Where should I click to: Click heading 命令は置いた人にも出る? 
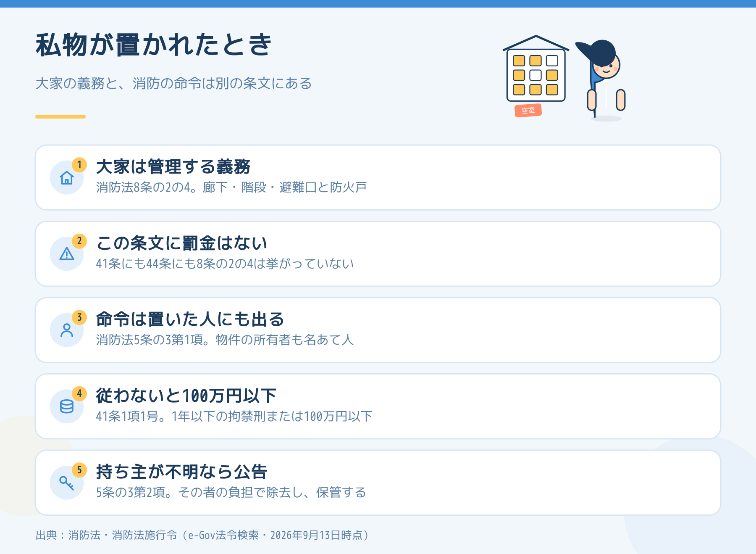coord(190,319)
